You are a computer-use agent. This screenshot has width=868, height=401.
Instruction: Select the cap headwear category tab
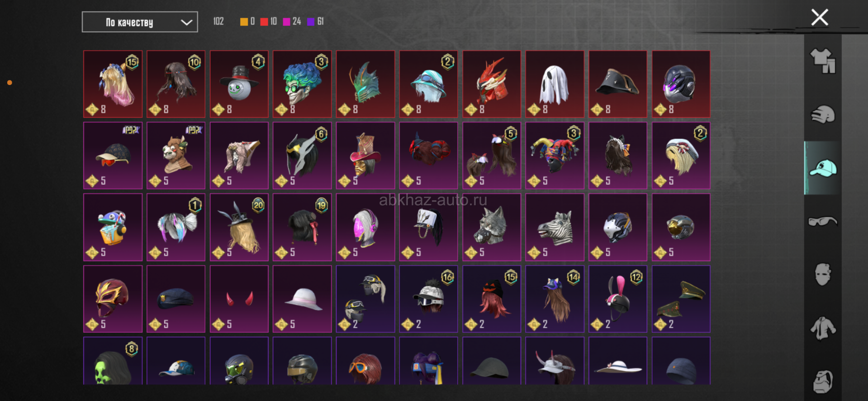(823, 168)
